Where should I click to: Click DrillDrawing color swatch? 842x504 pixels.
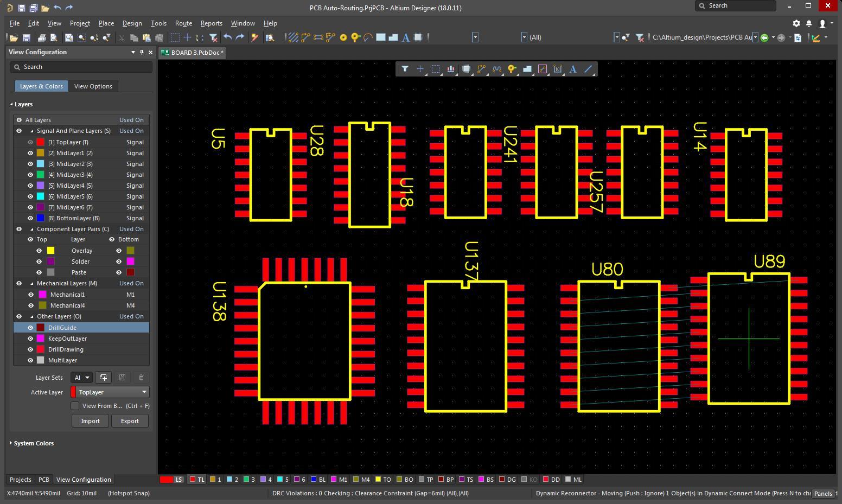(40, 349)
